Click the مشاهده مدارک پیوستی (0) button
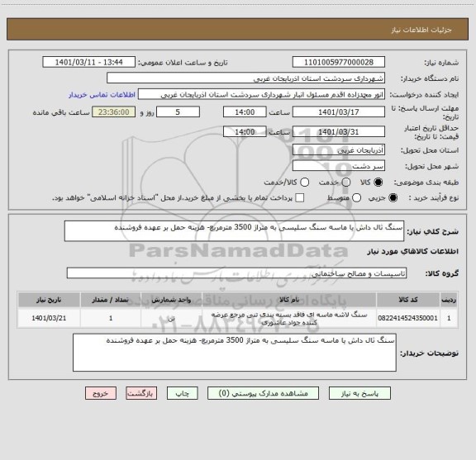The image size is (476, 460). [x=263, y=393]
